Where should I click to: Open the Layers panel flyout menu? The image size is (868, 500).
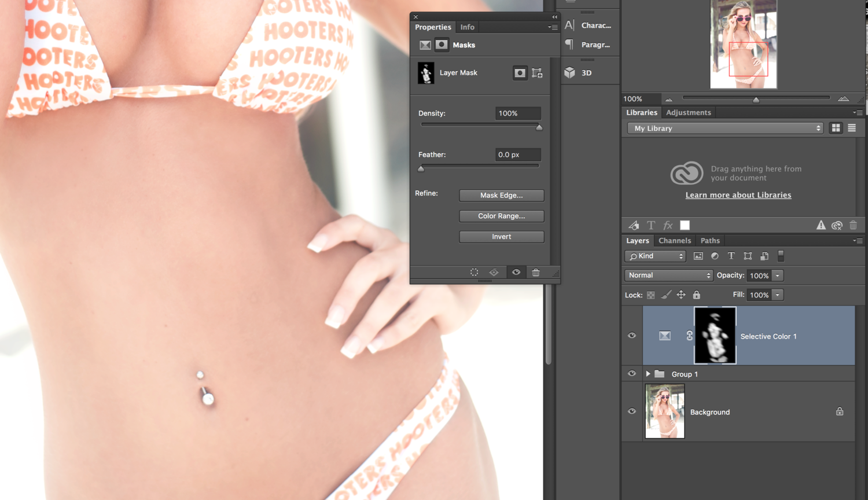tap(858, 241)
